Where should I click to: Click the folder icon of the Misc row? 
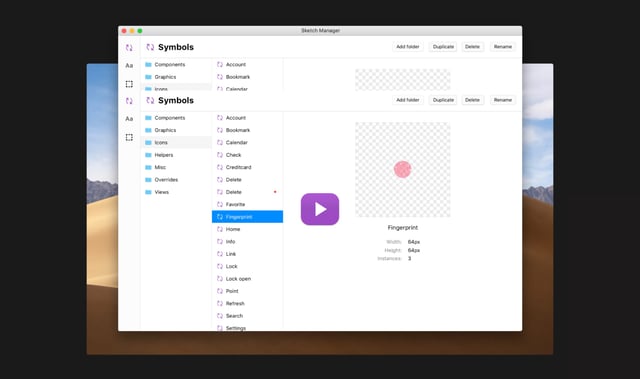pos(148,167)
